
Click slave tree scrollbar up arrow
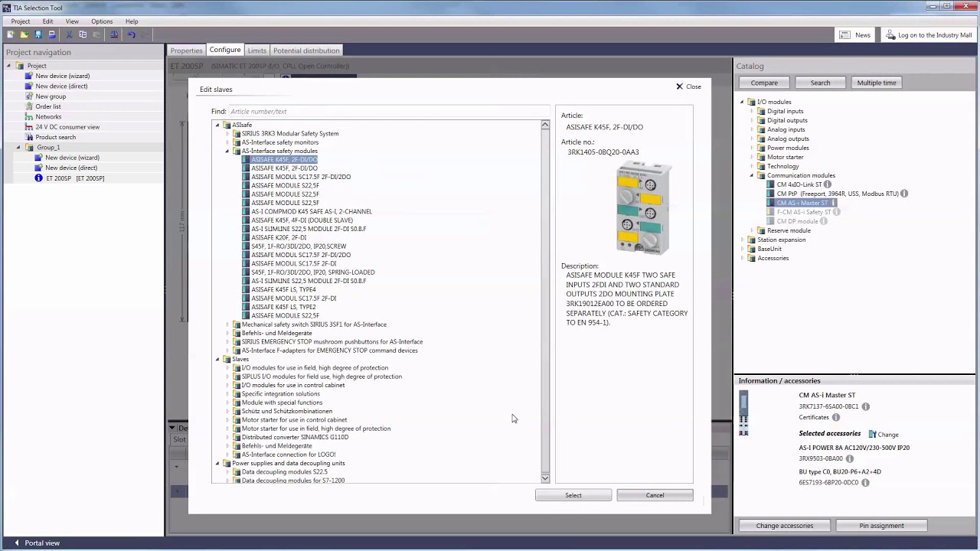point(545,125)
